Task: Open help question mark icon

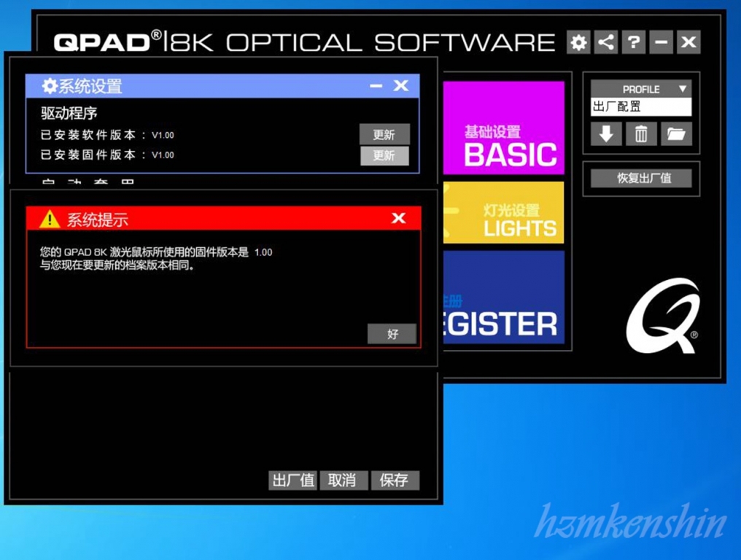Action: (x=633, y=42)
